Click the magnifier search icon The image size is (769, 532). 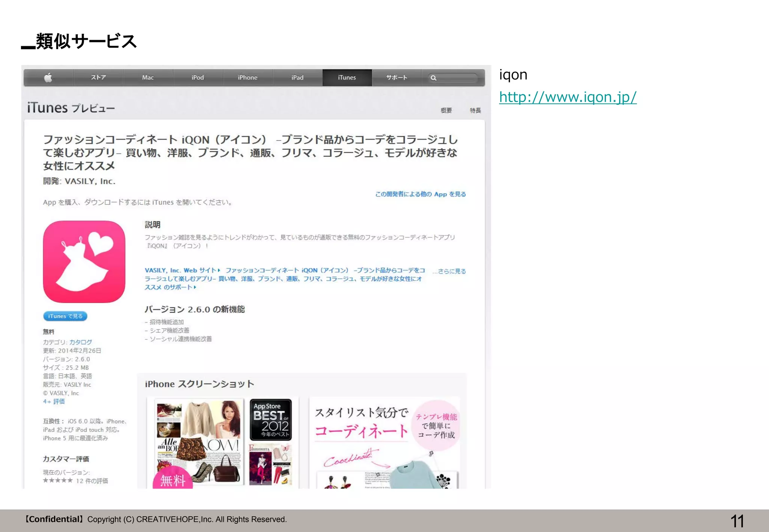[434, 78]
